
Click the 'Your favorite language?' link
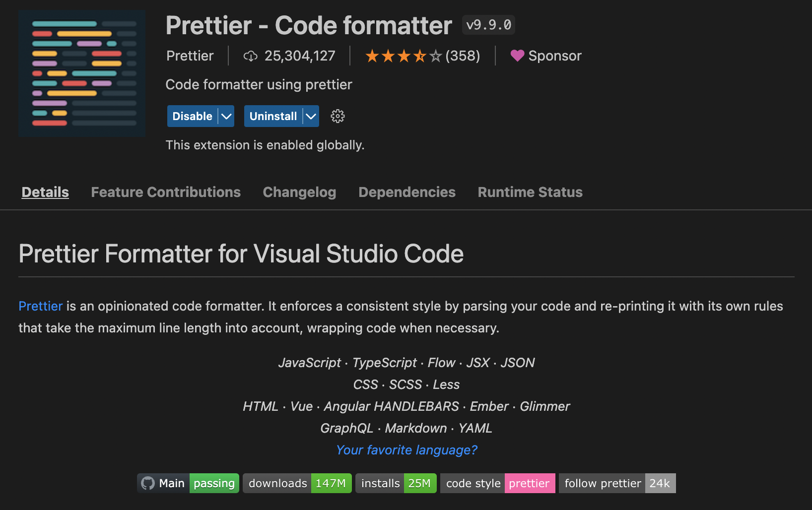pyautogui.click(x=406, y=450)
